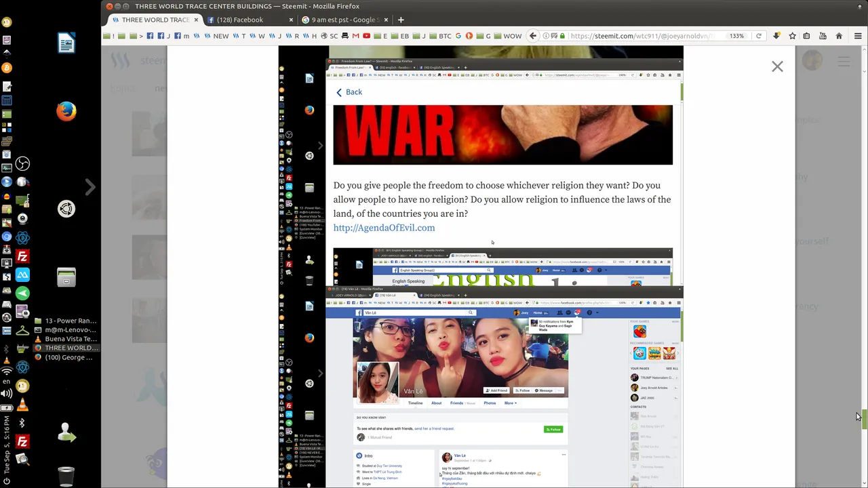
Task: Open the file archive cabinet launcher icon
Action: pos(66,277)
